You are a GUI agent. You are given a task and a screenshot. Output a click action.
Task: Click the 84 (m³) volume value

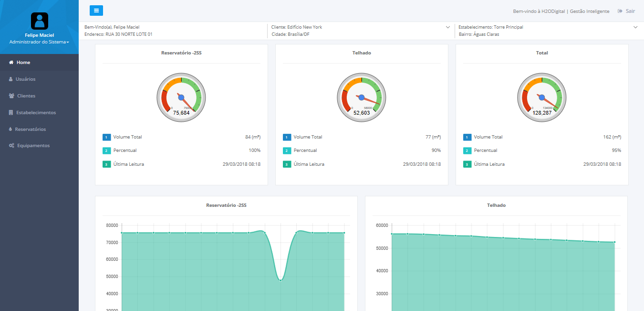coord(253,138)
